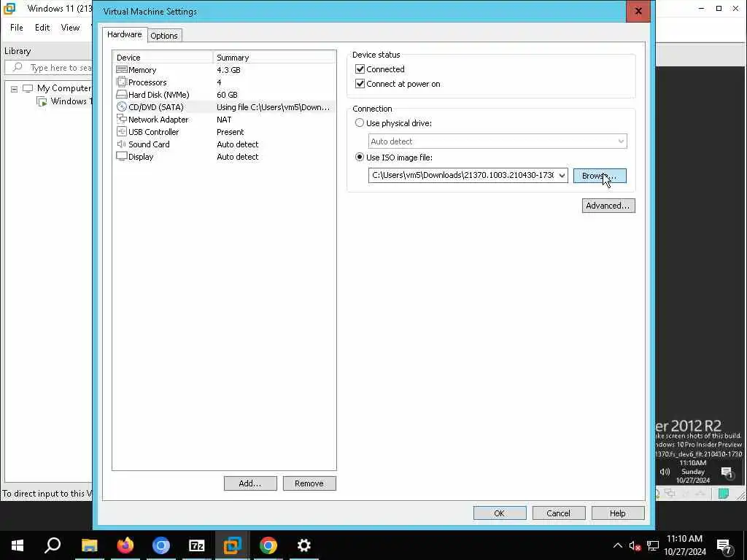
Task: Switch to the Options tab
Action: [164, 36]
